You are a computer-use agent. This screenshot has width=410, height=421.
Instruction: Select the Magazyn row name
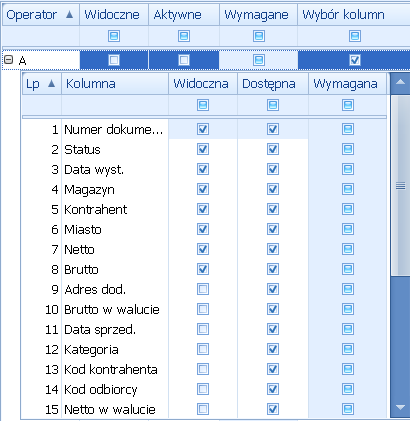[89, 190]
